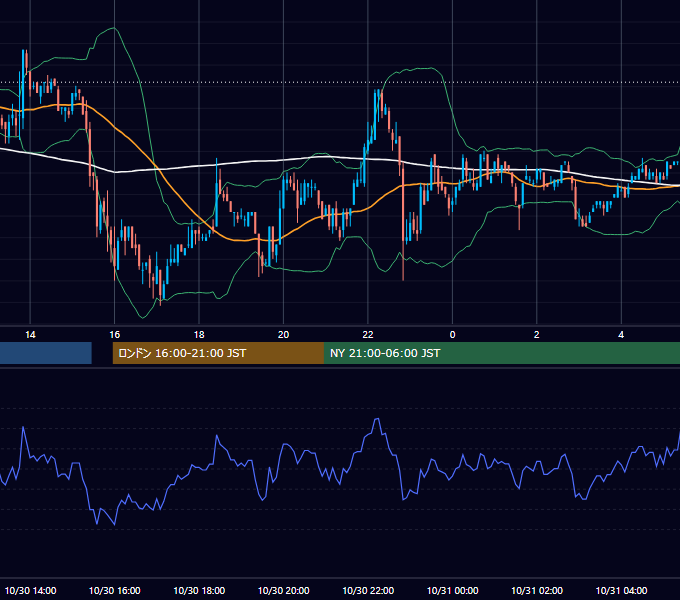
Task: Click the 18 hour axis label
Action: pos(199,335)
